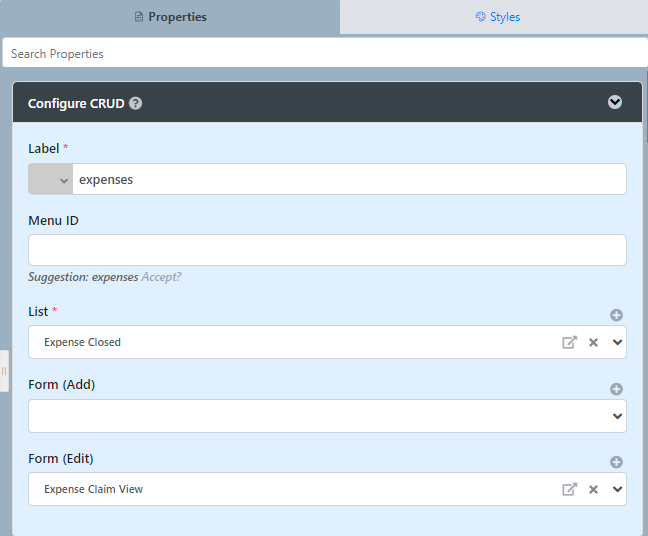Add a new Form (Add) with plus icon
The image size is (648, 536).
(x=616, y=389)
